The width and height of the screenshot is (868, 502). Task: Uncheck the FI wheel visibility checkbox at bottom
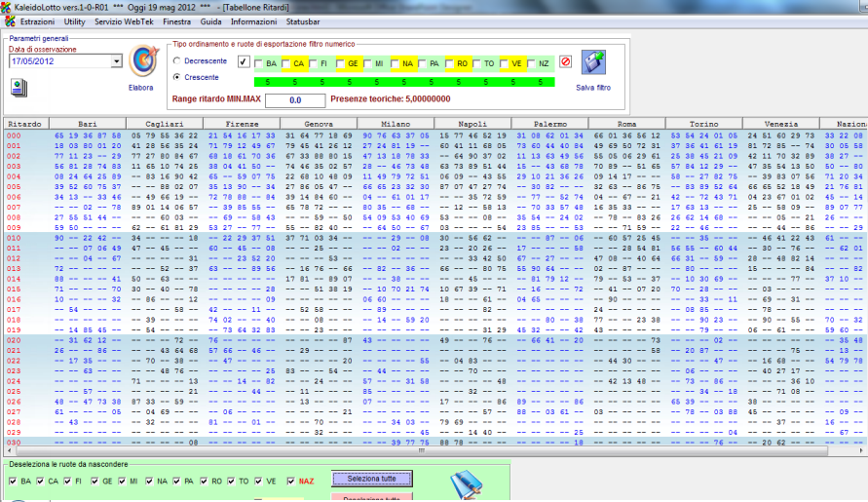click(x=67, y=481)
